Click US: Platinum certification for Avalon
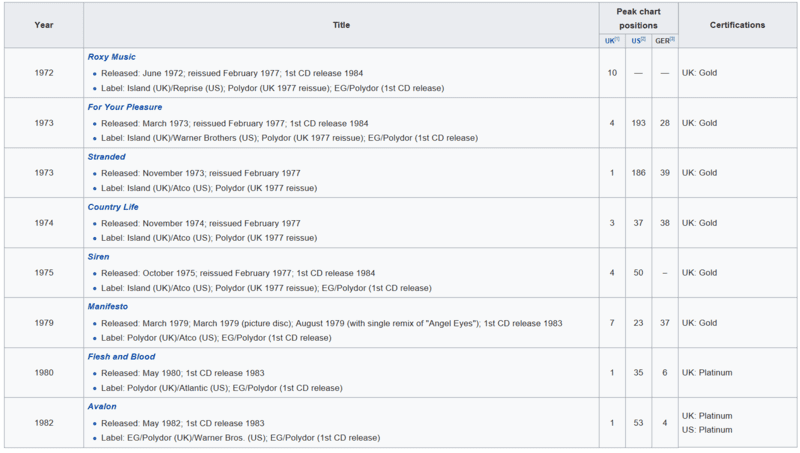Viewport: 800px width, 453px height. click(707, 430)
